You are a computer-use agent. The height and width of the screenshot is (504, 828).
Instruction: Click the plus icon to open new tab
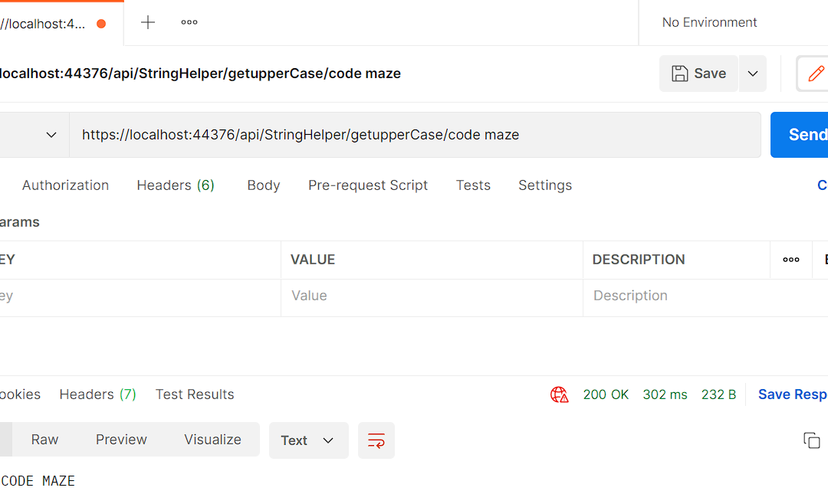tap(148, 22)
